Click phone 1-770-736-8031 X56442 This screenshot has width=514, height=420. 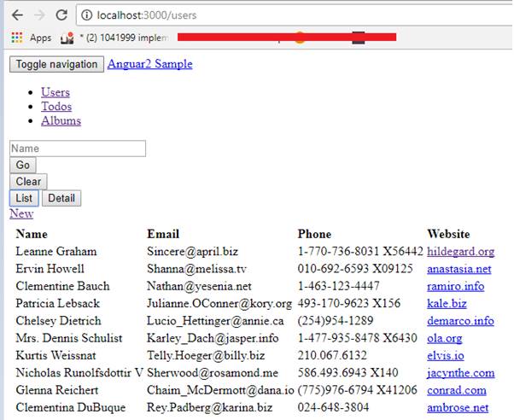pos(360,252)
